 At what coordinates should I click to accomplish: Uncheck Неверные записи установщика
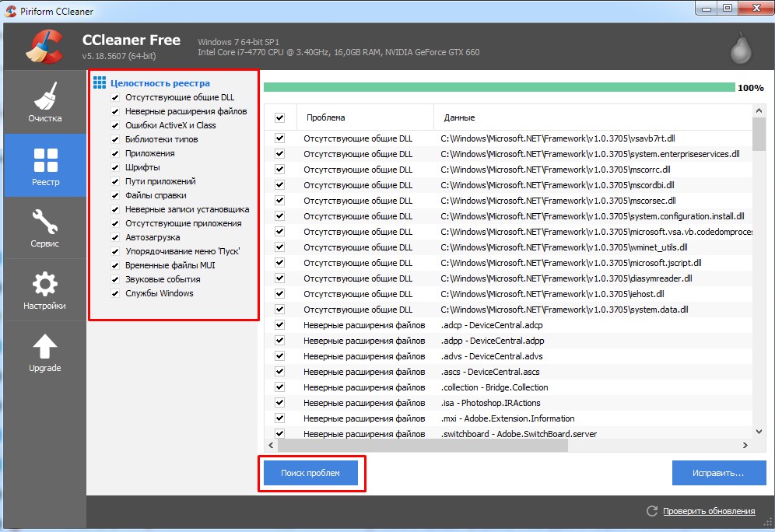(115, 209)
